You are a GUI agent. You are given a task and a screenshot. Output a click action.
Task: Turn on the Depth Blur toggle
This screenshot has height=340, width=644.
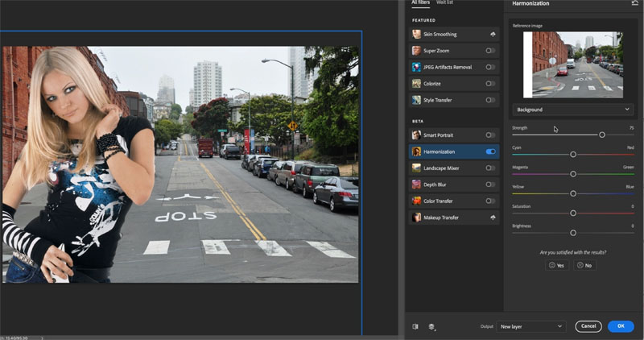pos(490,185)
